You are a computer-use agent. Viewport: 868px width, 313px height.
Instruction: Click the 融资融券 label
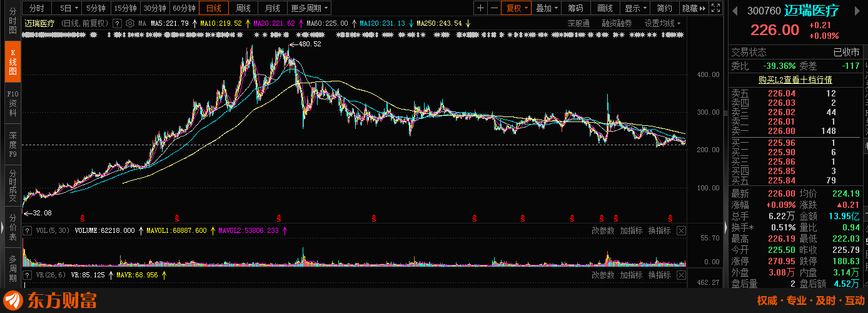tap(617, 23)
